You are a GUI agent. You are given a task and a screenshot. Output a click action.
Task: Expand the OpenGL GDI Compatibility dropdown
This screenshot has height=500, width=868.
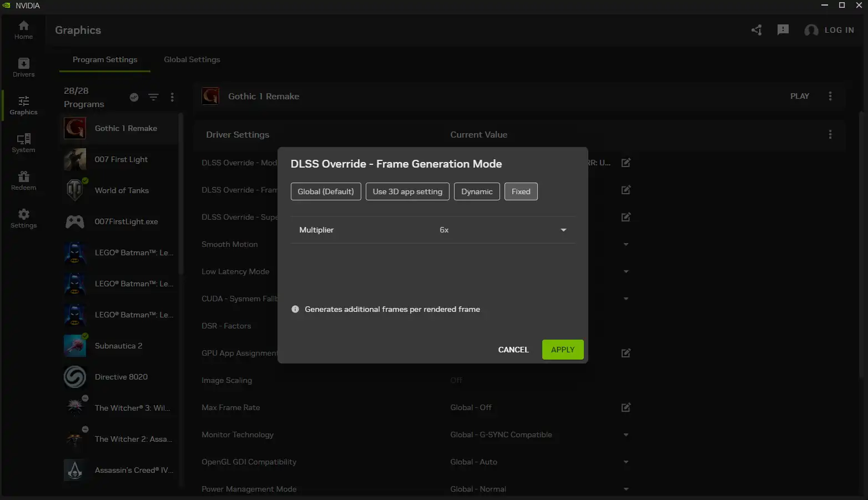(x=626, y=462)
